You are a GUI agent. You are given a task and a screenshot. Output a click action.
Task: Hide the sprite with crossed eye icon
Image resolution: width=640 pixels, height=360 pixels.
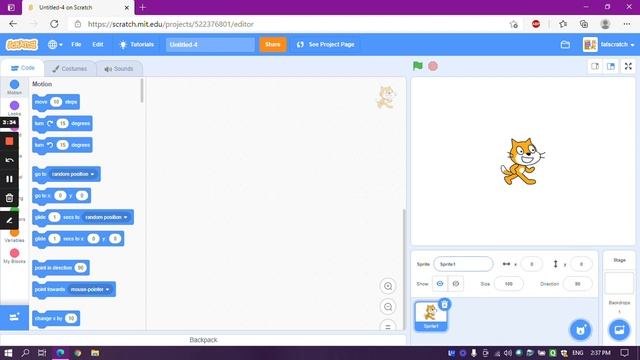click(x=456, y=284)
